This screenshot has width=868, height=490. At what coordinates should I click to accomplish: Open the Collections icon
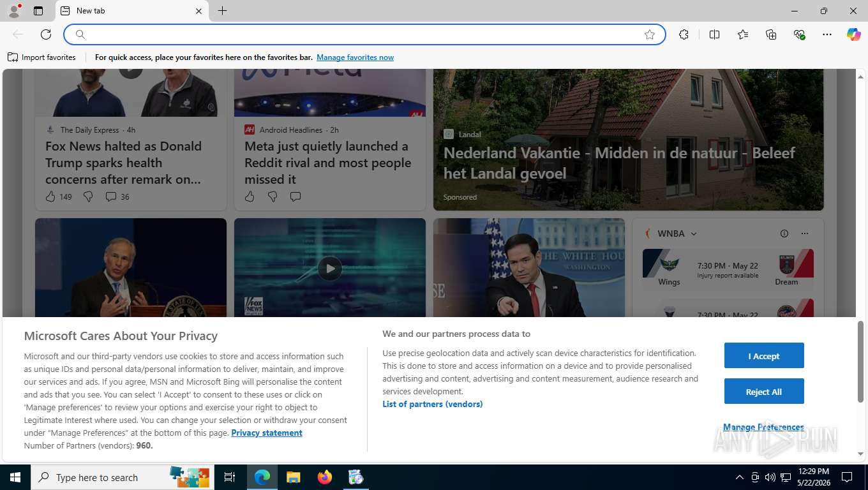[771, 34]
